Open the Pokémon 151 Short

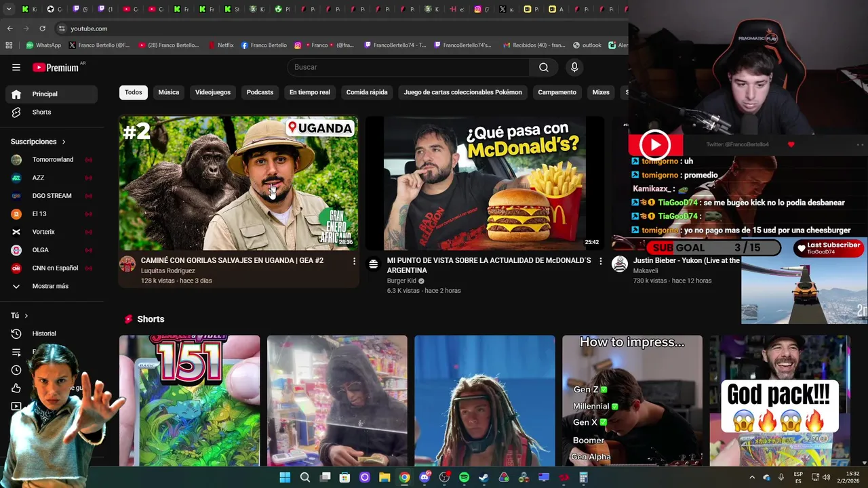[189, 401]
